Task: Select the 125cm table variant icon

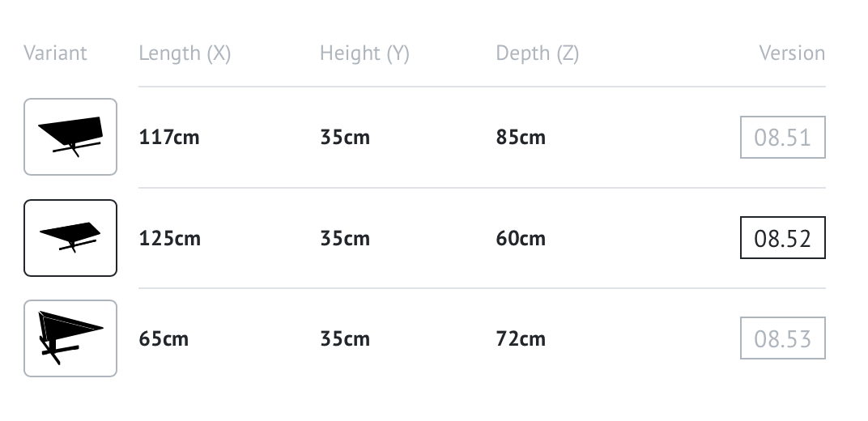Action: (x=70, y=238)
